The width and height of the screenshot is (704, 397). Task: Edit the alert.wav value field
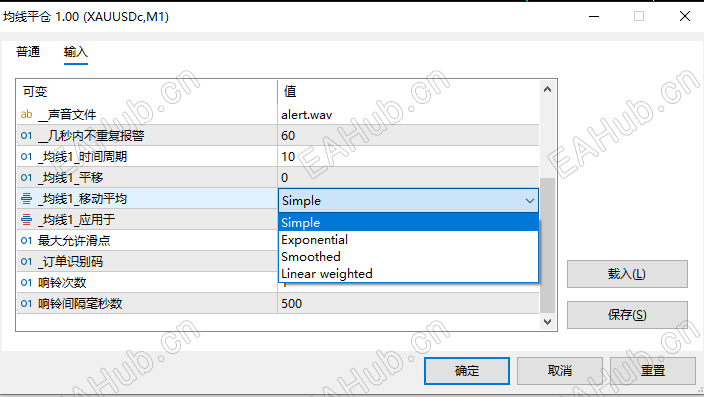(408, 115)
